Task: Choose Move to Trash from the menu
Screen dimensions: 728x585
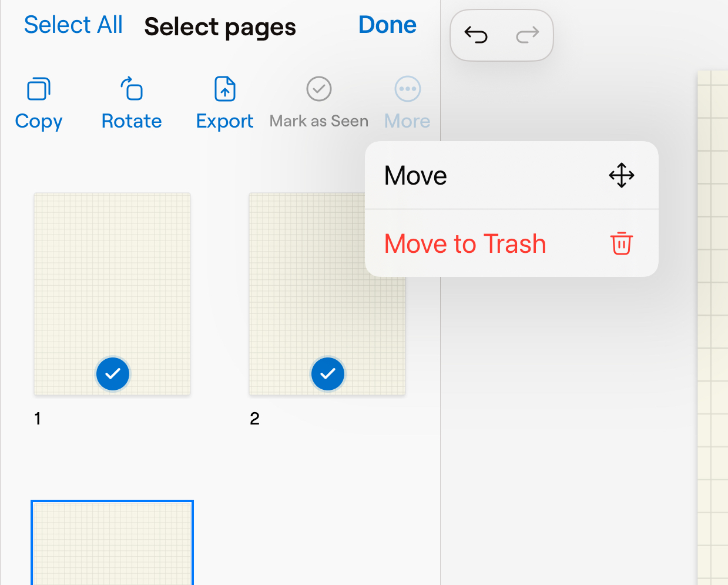Action: (465, 243)
